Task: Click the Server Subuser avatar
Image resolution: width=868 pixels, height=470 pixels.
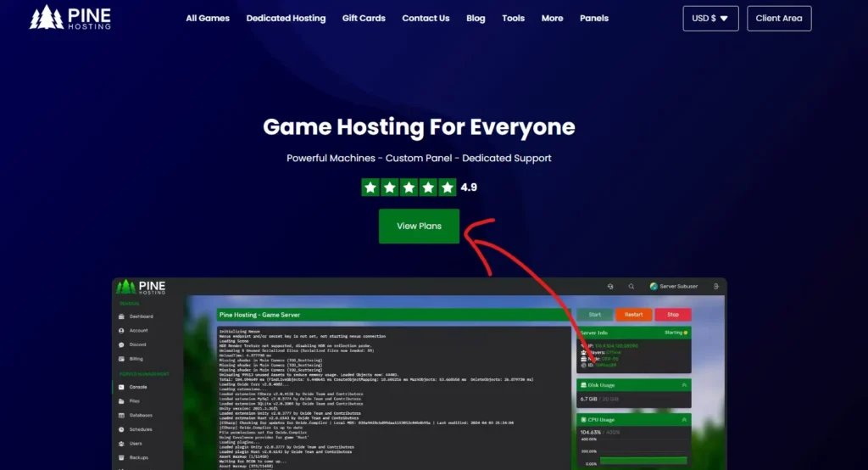Action: point(654,287)
